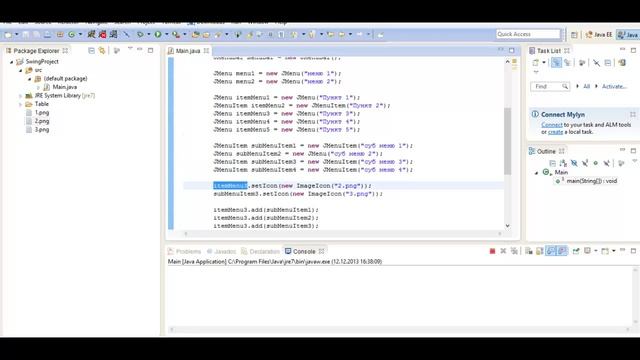Click the Display Selected Console icon

(587, 251)
